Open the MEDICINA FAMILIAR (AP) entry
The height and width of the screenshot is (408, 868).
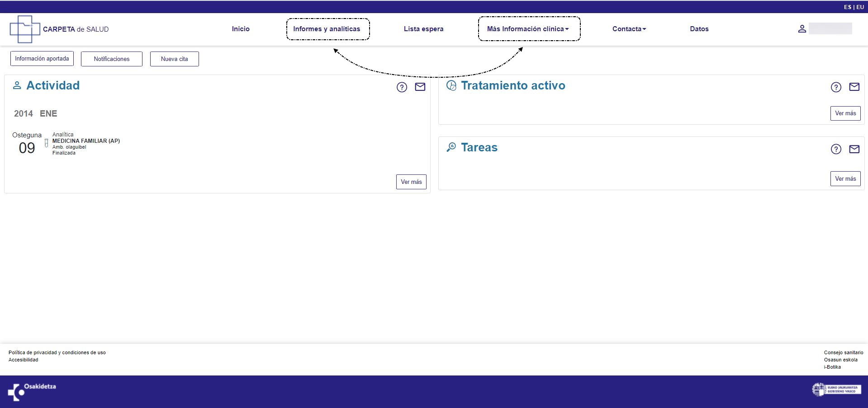86,141
